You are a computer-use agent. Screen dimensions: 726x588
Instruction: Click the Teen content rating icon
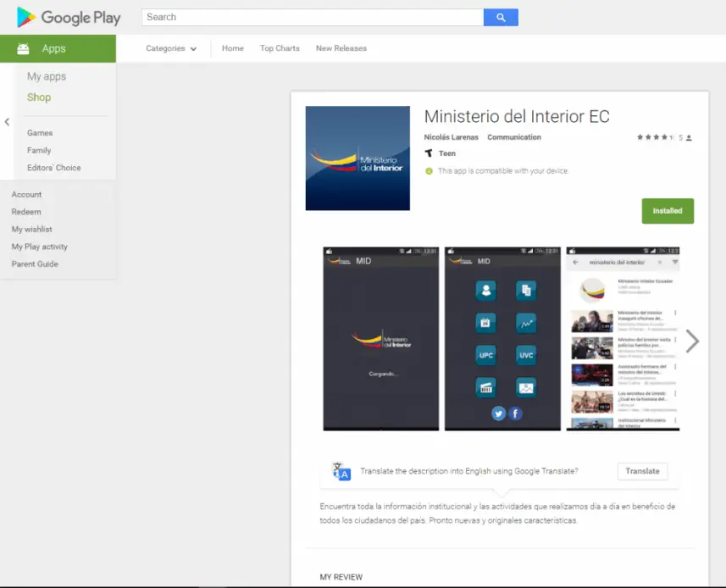(429, 153)
